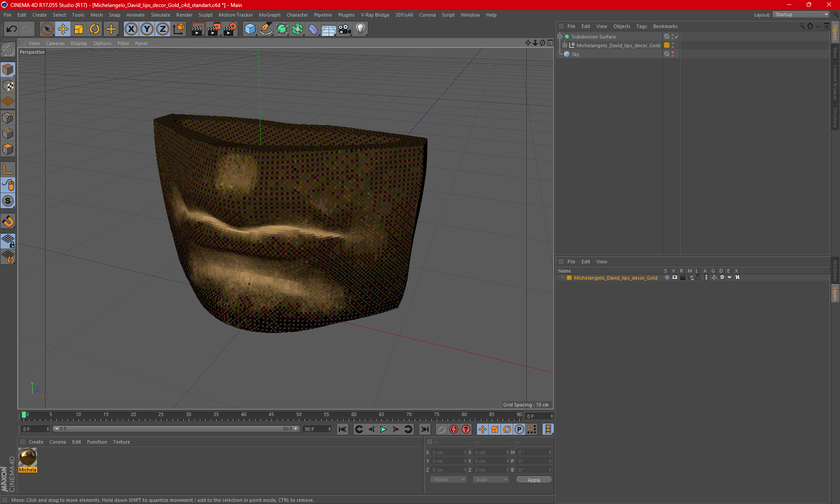The height and width of the screenshot is (504, 840).
Task: Toggle coordinate system icon
Action: [x=178, y=29]
